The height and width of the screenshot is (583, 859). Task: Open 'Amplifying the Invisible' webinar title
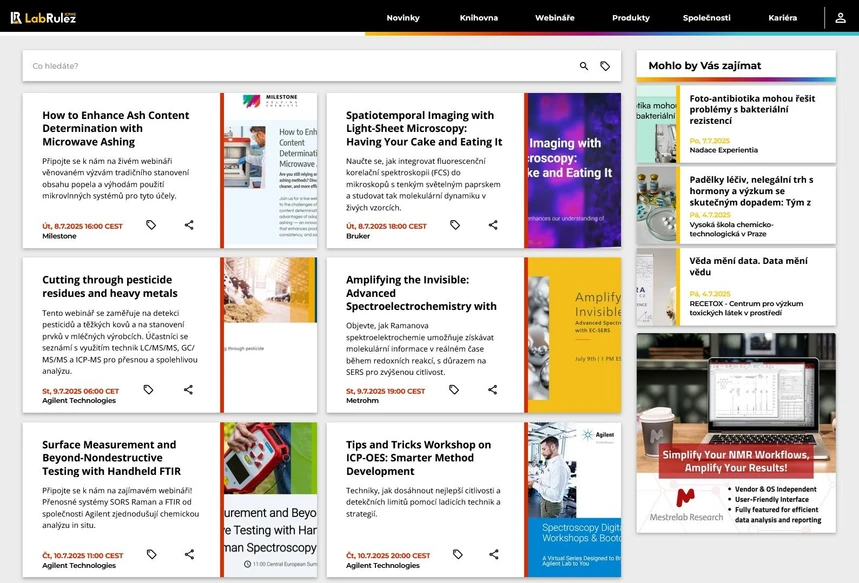(x=421, y=293)
